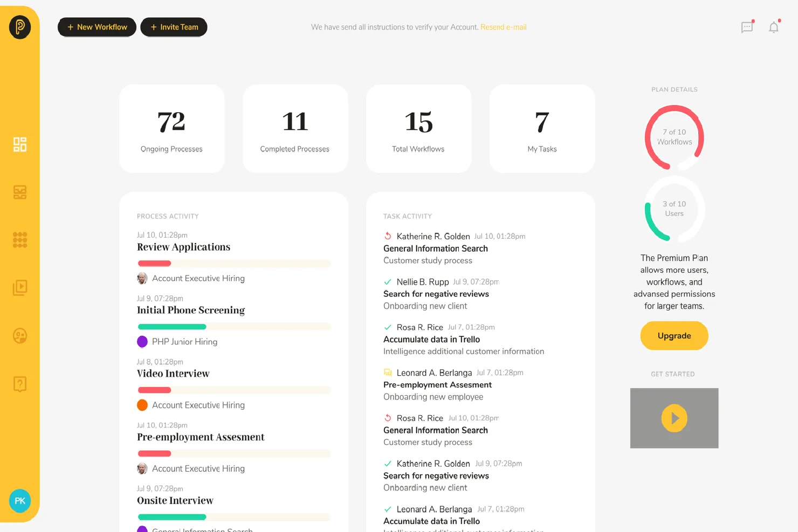The height and width of the screenshot is (532, 798).
Task: Play the Get Started video
Action: [x=674, y=418]
